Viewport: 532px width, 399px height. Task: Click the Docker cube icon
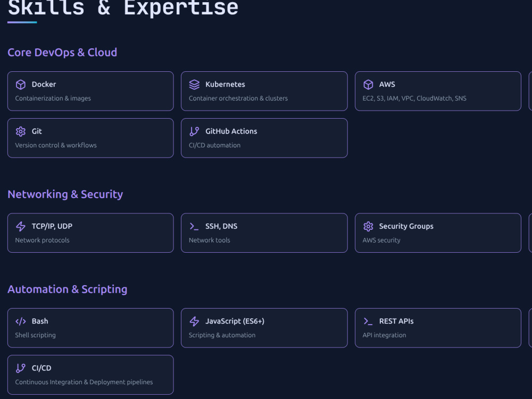coord(21,85)
